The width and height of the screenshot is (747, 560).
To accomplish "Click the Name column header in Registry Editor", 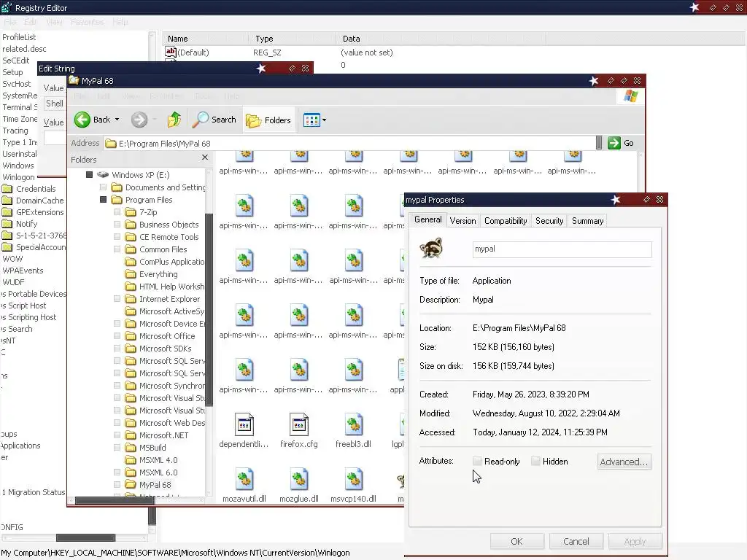I will 205,39.
